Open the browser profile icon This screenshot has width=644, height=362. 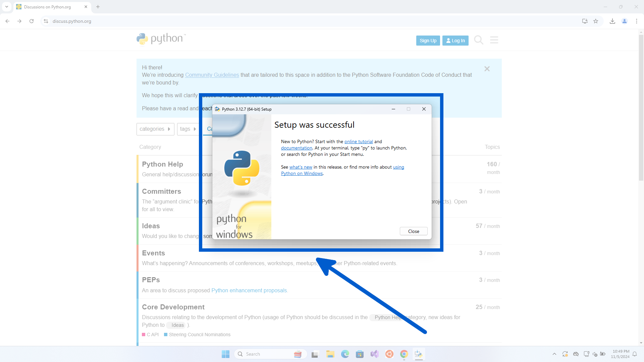[624, 21]
